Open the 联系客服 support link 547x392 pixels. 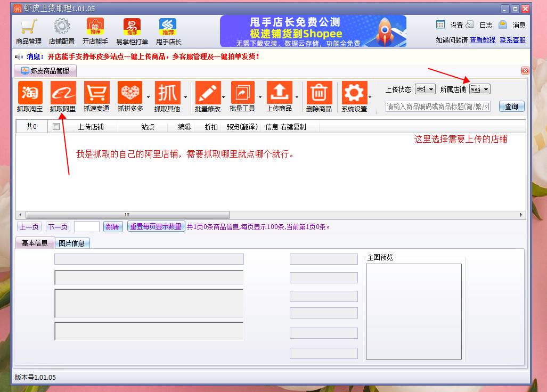[512, 40]
